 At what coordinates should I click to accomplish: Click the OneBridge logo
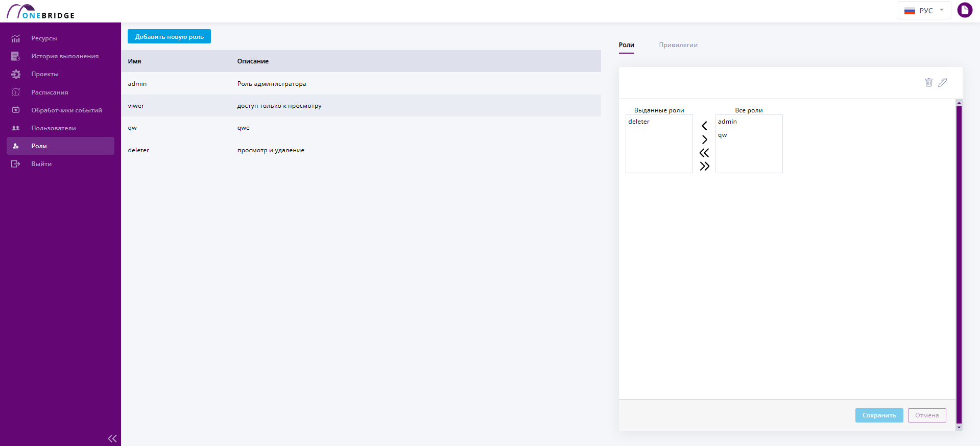click(x=41, y=11)
